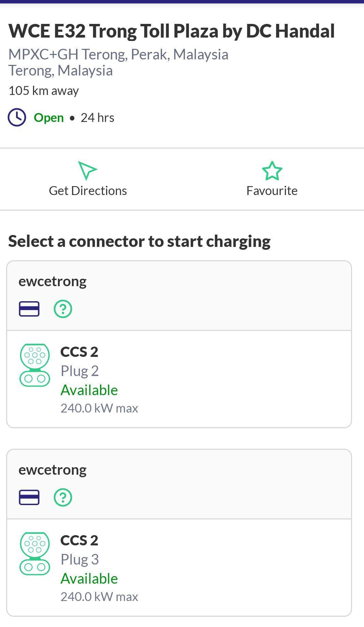Click the Favourite label
364x627 pixels.
272,191
